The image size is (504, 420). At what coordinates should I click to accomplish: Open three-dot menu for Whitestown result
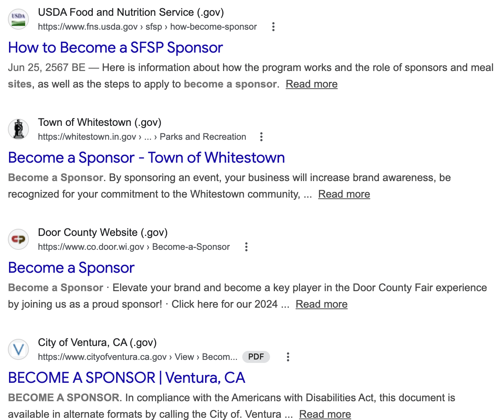[x=261, y=137]
